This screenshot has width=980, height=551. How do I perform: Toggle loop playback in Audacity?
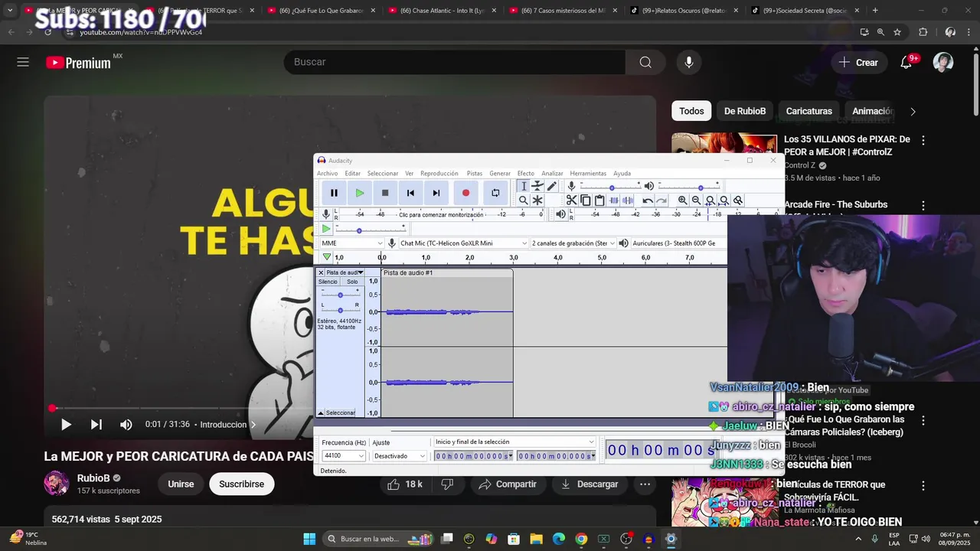pyautogui.click(x=495, y=193)
